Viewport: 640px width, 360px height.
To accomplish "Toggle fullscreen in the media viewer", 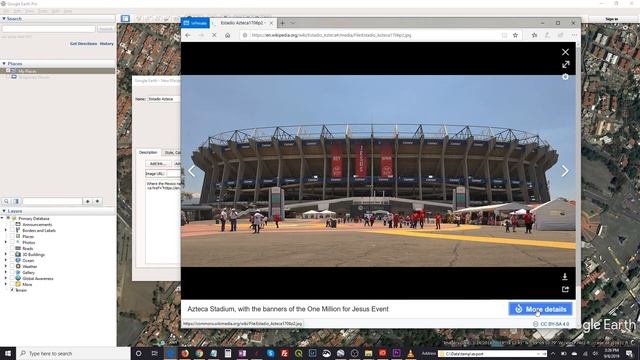I will pos(565,64).
